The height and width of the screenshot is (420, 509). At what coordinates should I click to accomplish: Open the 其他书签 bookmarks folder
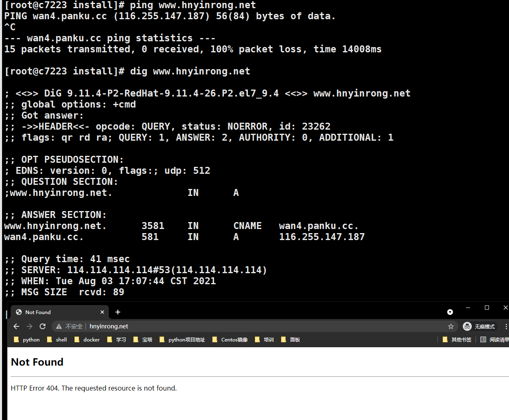(457, 339)
